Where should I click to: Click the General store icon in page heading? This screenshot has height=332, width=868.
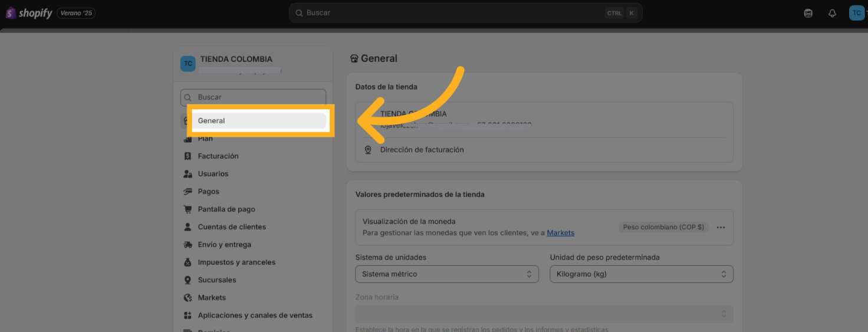coord(354,58)
